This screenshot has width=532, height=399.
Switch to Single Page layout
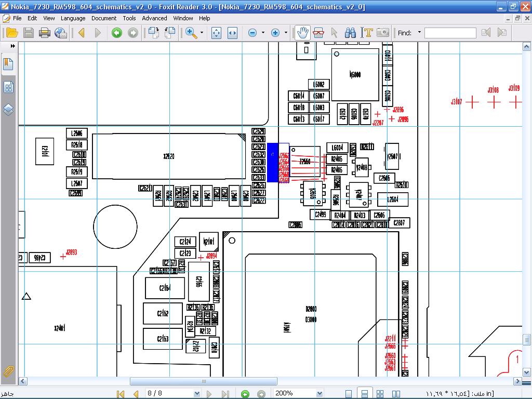click(x=349, y=394)
